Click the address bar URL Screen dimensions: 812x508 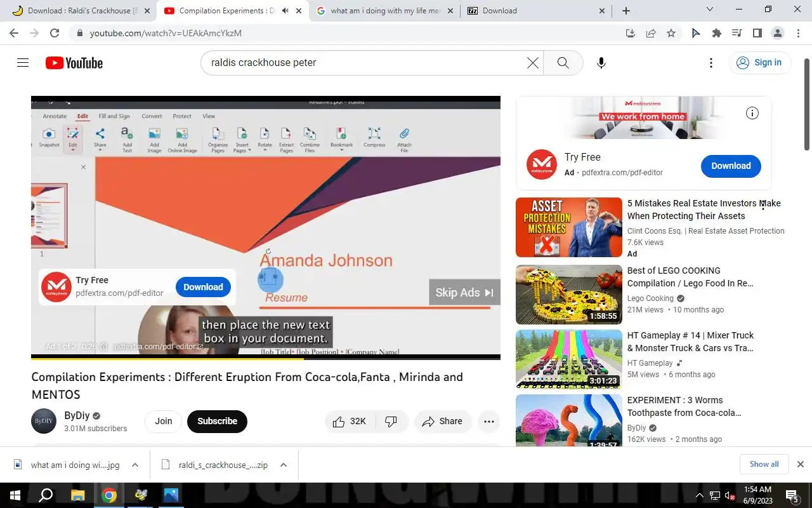point(166,33)
